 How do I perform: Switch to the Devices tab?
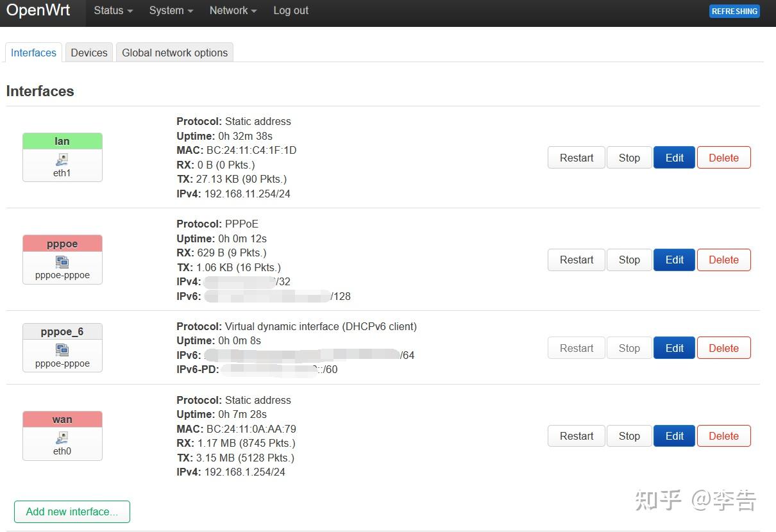point(89,53)
